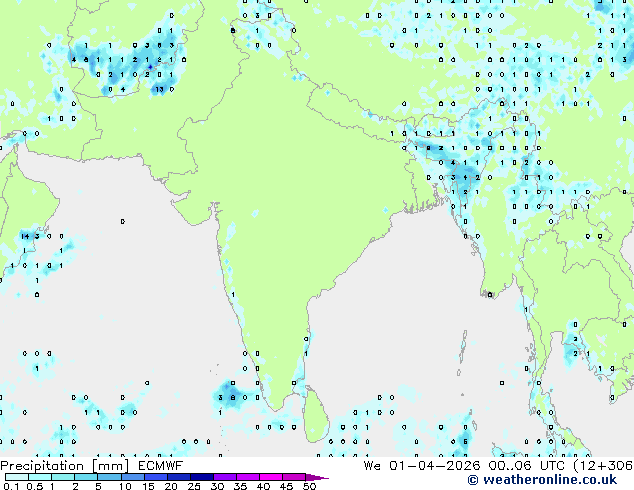The height and width of the screenshot is (490, 634).
Task: Select the 35–40 mm legend color swatch
Action: pyautogui.click(x=247, y=477)
